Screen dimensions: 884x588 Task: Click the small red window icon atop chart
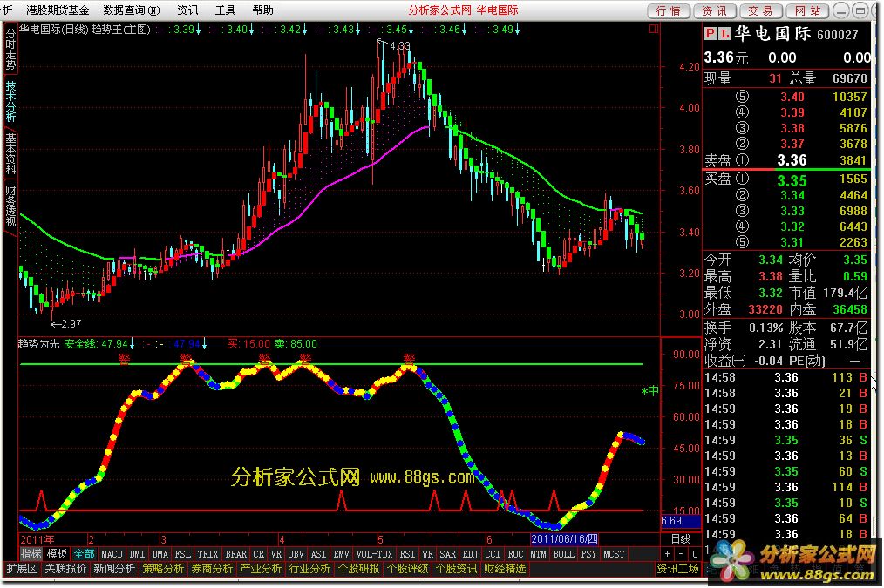(x=654, y=29)
